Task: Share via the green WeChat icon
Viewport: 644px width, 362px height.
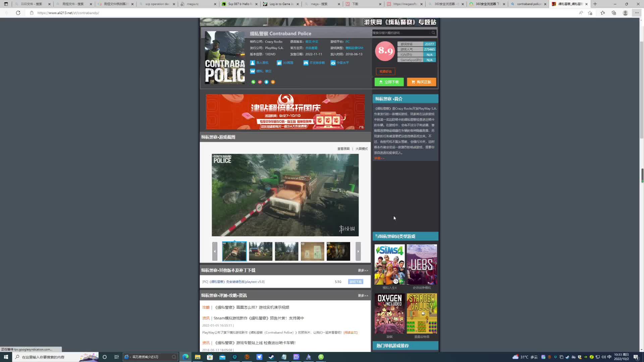Action: tap(253, 82)
